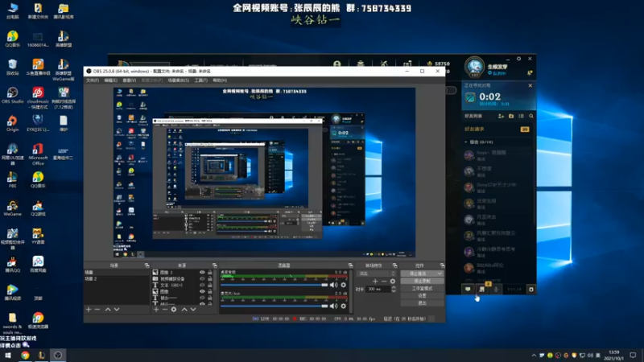Undock the scenes panel
644x362 pixels.
tap(147, 265)
